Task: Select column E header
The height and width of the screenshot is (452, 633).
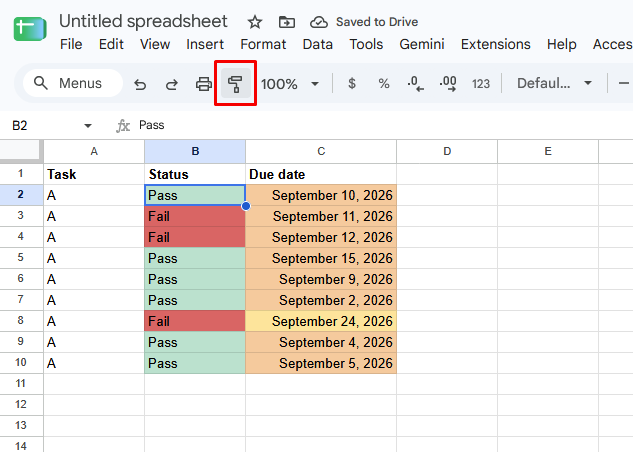Action: 548,151
